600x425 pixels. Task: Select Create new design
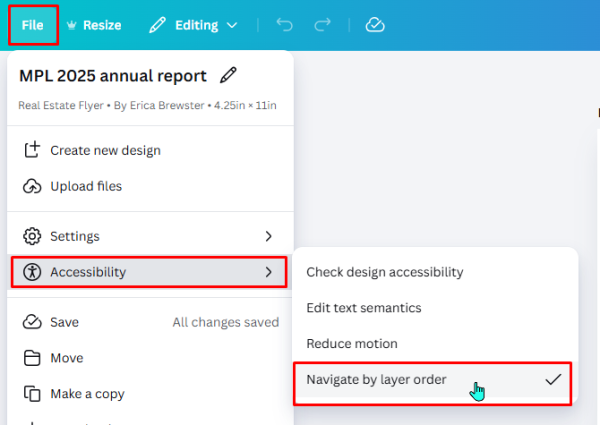150,150
